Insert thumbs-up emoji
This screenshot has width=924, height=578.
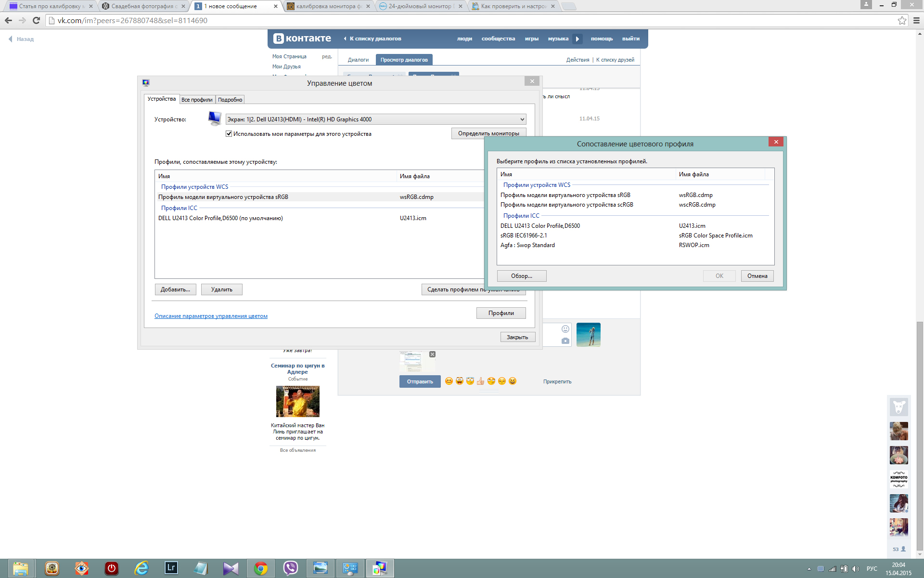click(x=480, y=381)
